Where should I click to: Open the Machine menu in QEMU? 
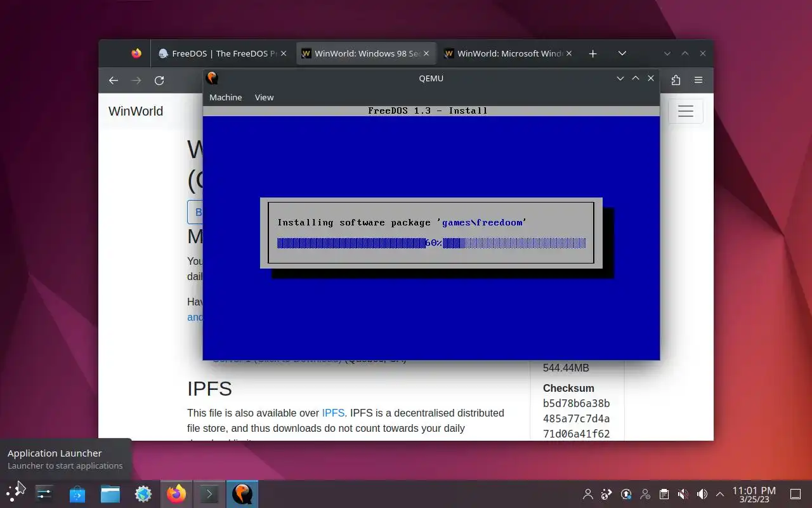(226, 97)
